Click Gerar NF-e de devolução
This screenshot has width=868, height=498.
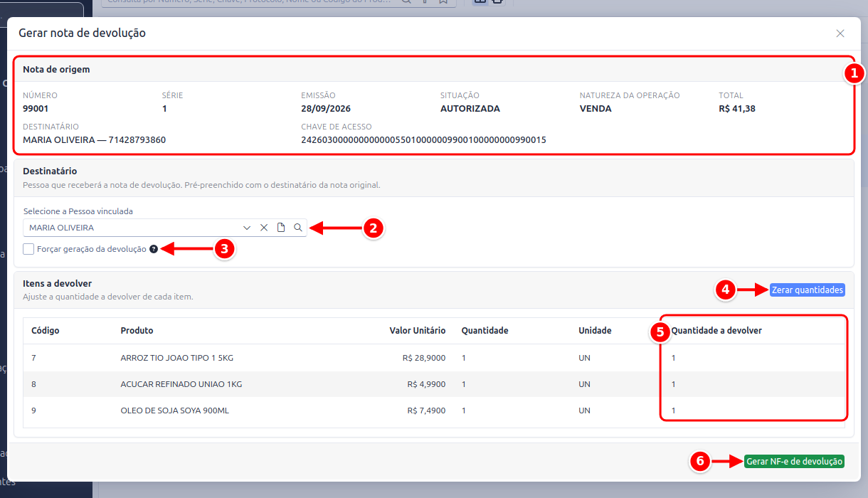pos(794,462)
